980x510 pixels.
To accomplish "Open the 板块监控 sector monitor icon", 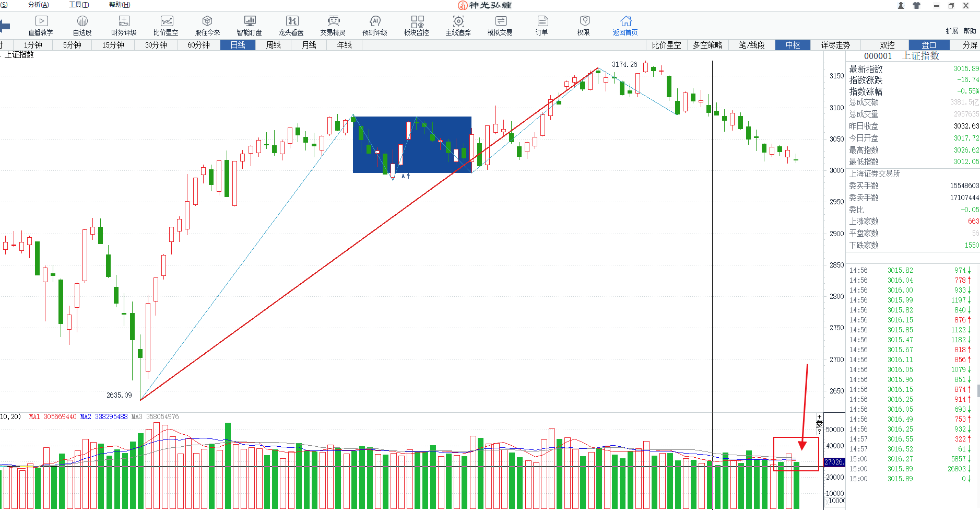I will tap(417, 25).
